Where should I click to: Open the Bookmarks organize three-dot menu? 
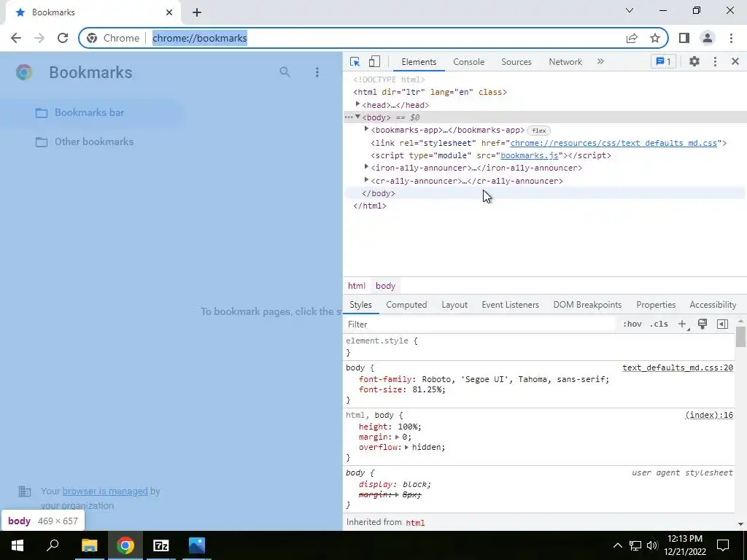click(317, 72)
